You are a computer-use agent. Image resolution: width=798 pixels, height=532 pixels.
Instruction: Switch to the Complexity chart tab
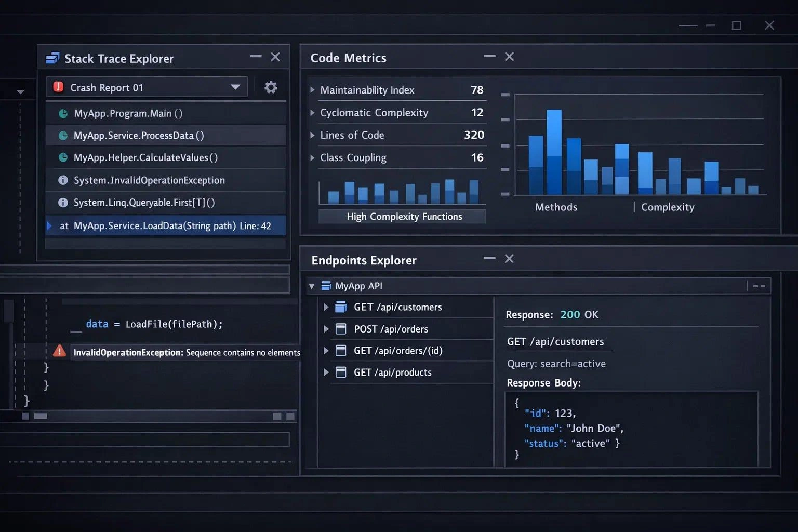click(x=668, y=207)
